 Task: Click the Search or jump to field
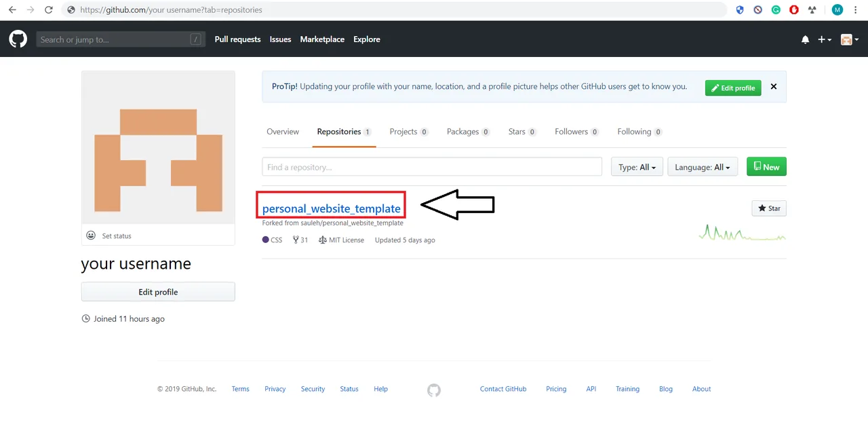click(x=120, y=39)
